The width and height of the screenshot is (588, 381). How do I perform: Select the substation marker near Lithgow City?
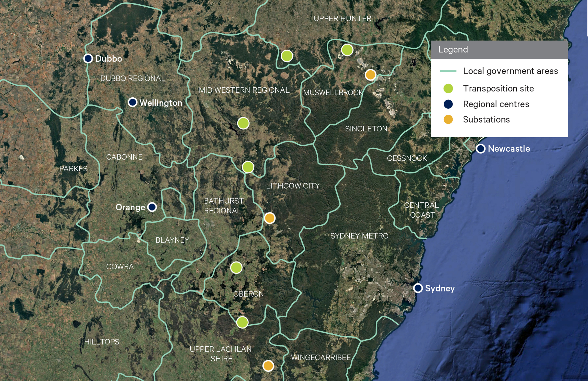tap(270, 218)
